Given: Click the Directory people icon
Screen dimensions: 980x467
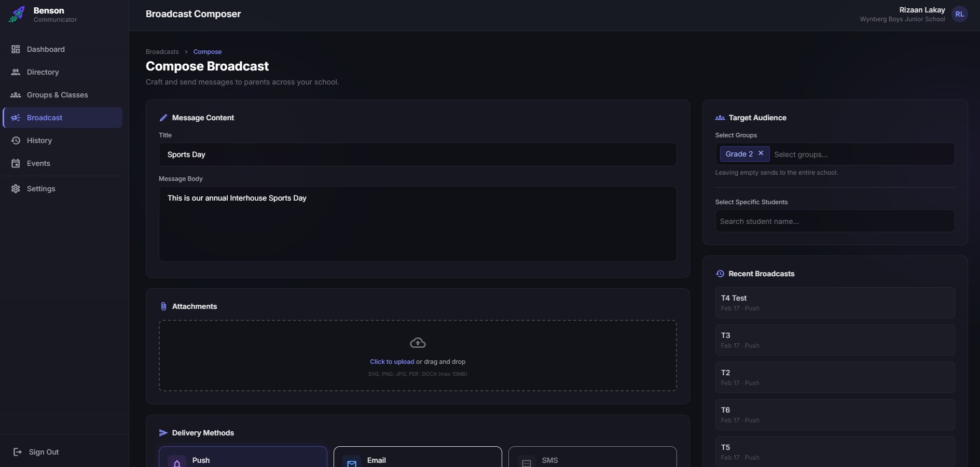Looking at the screenshot, I should pos(16,72).
